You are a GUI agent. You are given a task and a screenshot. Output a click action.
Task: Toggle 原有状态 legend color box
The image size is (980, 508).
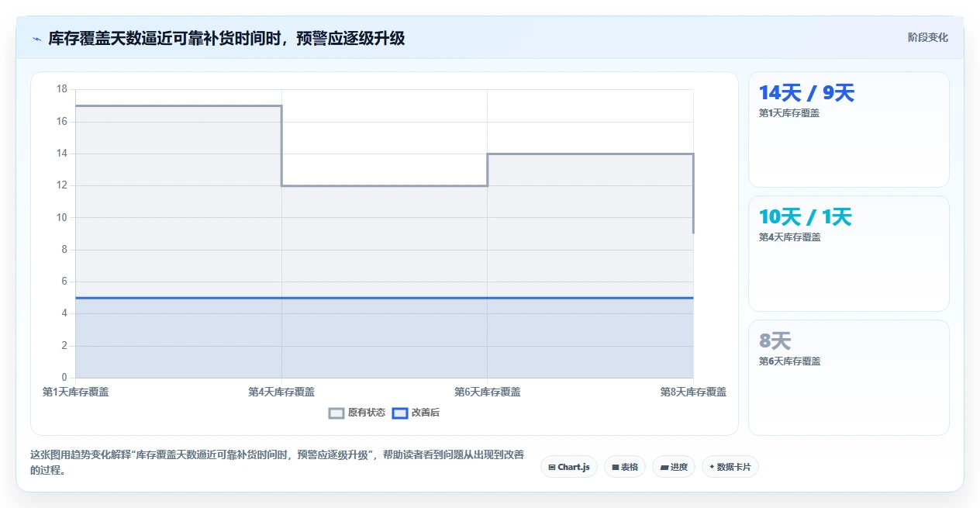point(336,413)
